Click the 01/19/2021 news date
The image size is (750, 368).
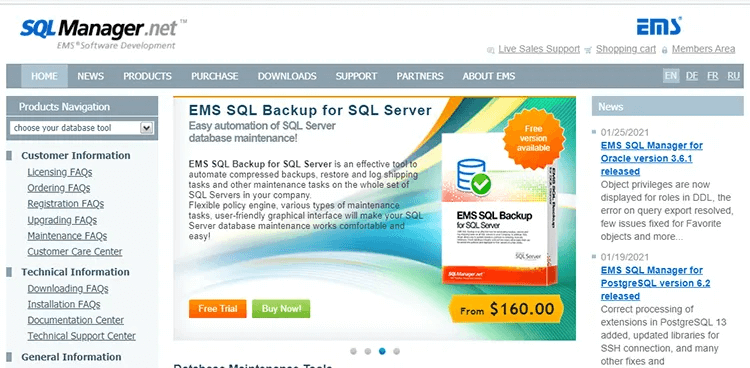coord(625,257)
